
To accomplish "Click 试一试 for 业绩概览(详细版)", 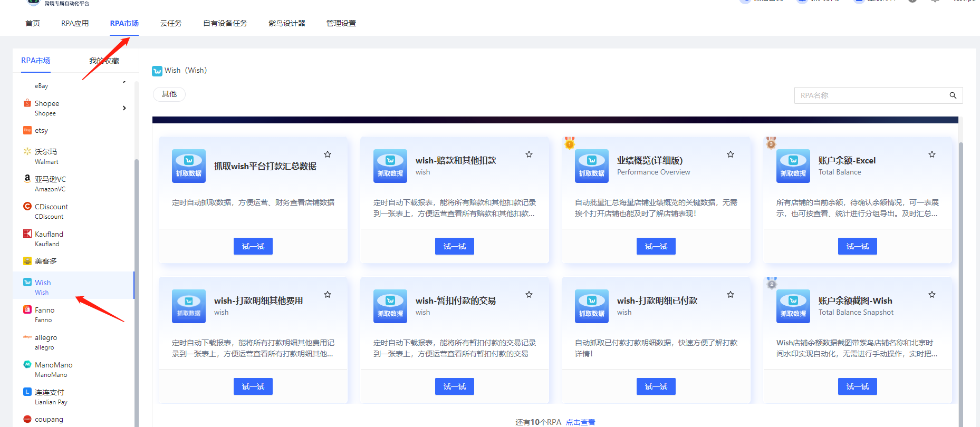I will click(x=656, y=246).
